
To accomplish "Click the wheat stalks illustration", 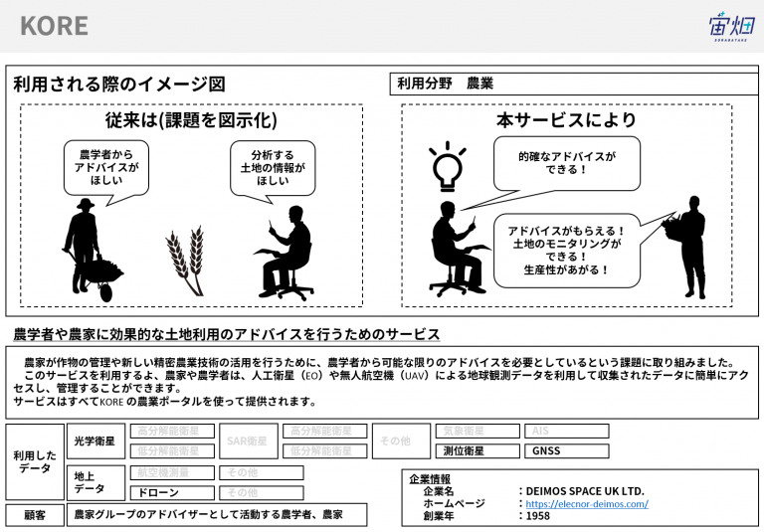I will pyautogui.click(x=186, y=261).
